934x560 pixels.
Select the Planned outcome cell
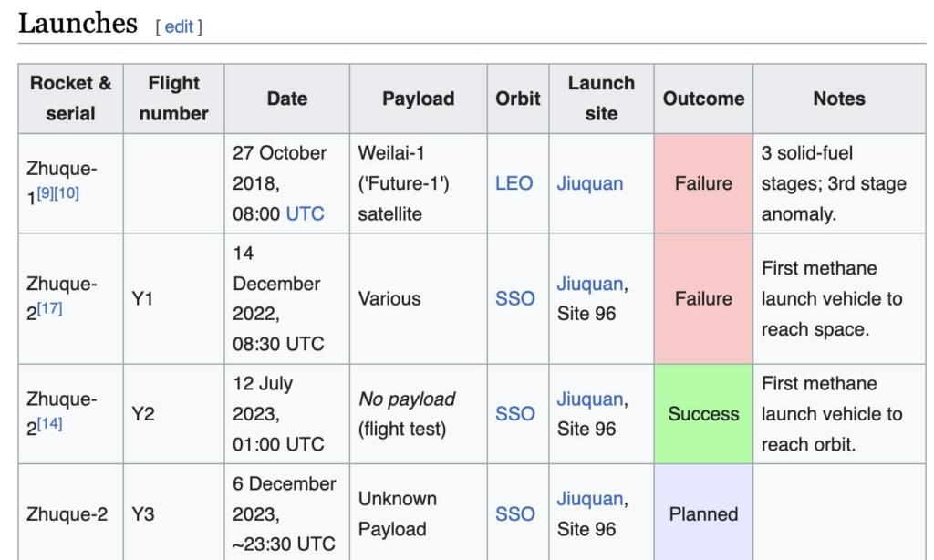pos(703,514)
